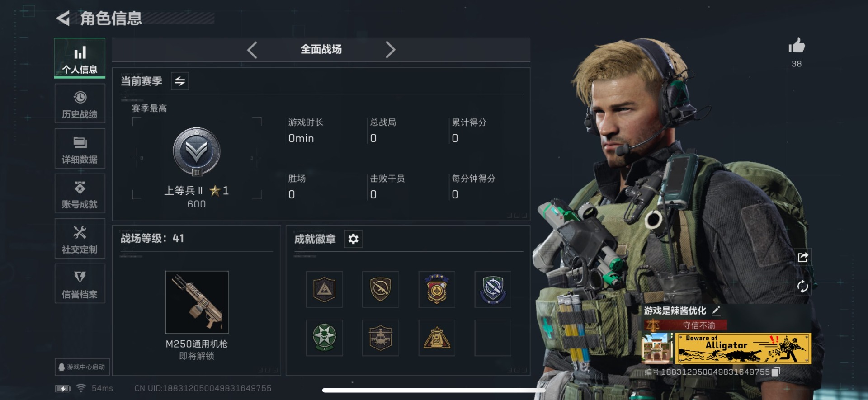Edit the nickname via the pencil icon
This screenshot has width=868, height=400.
coord(717,311)
